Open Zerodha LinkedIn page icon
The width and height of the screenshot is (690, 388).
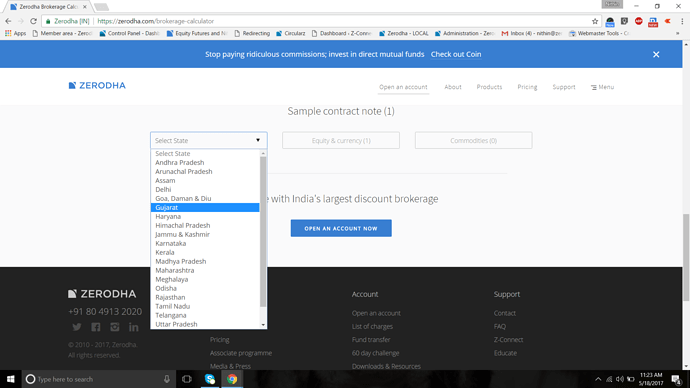pyautogui.click(x=134, y=327)
